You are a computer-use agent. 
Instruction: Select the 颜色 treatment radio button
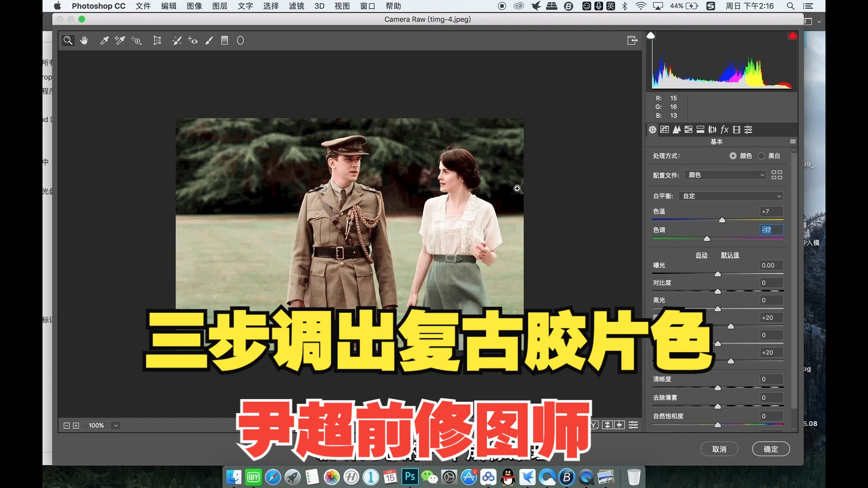(x=733, y=156)
